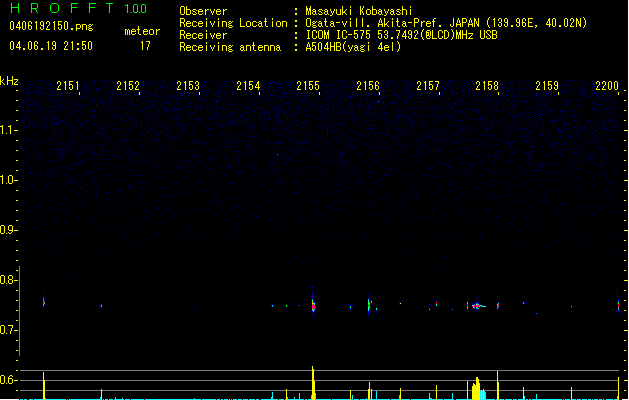Click frequency axis label 0.8
This screenshot has height=400, width=629.
(x=8, y=280)
